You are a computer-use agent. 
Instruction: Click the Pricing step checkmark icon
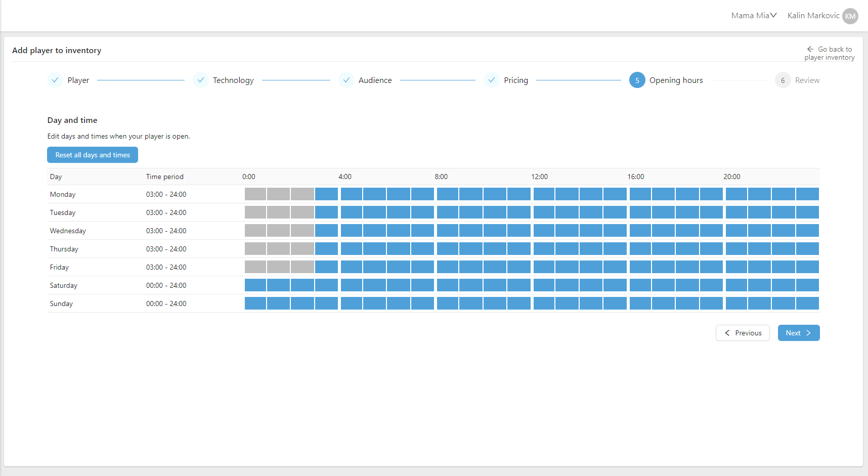(x=492, y=80)
